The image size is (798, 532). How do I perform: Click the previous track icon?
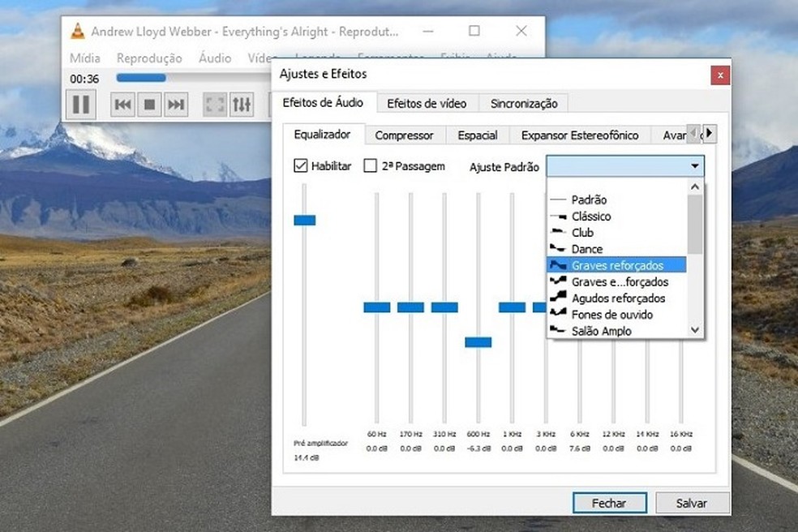click(x=122, y=104)
